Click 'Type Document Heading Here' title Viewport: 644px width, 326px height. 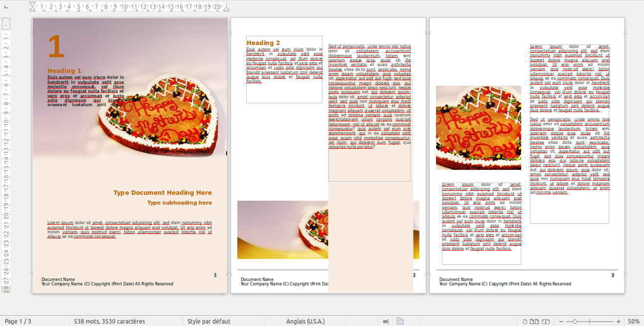(x=162, y=193)
